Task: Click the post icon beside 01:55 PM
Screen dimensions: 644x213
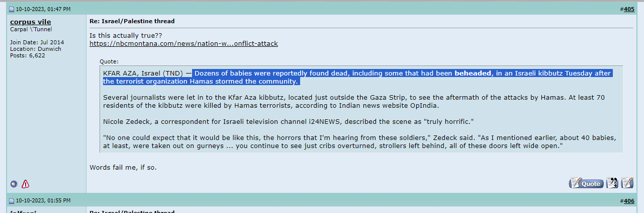Action: 12,201
